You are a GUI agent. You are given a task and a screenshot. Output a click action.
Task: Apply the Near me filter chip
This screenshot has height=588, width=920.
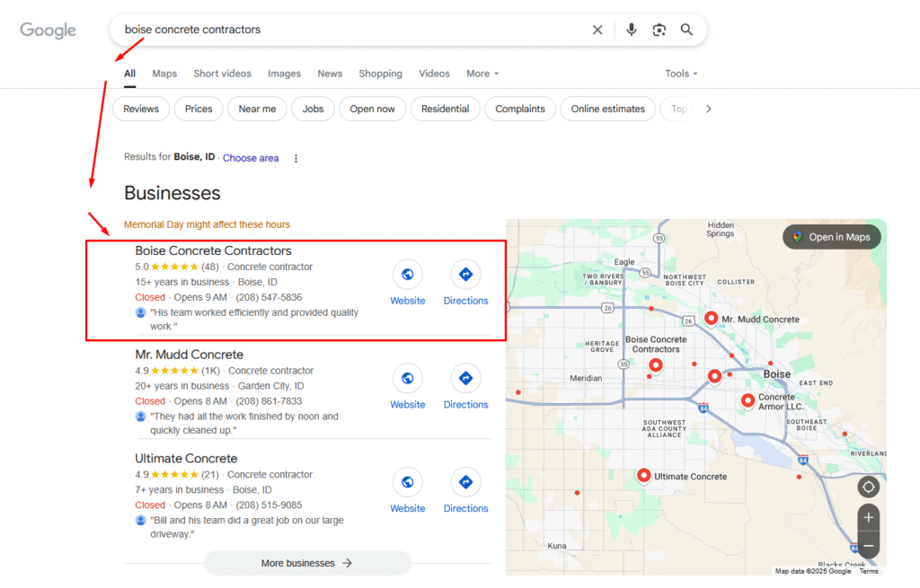(257, 109)
